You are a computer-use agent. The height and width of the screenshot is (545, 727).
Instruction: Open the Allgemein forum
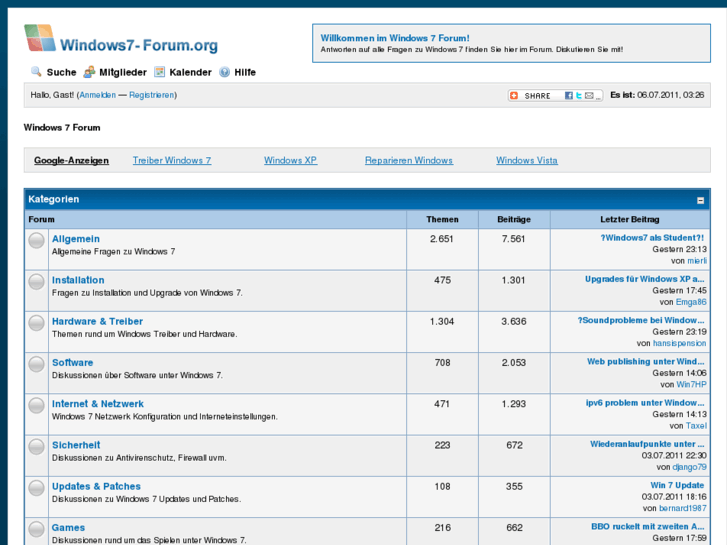pyautogui.click(x=76, y=239)
